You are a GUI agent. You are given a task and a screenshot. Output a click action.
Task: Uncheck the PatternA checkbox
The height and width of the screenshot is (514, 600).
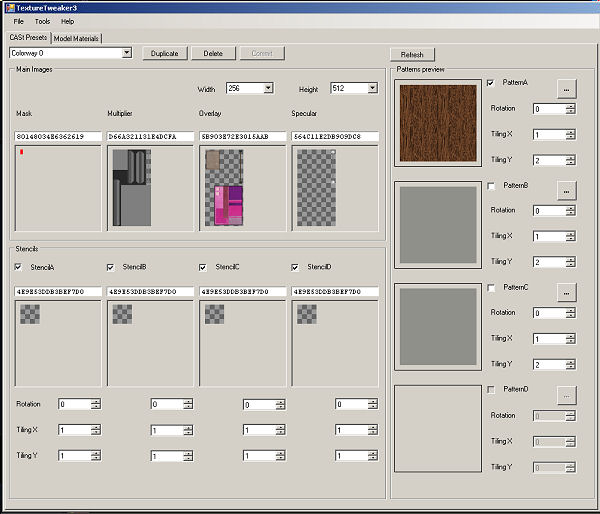[x=490, y=83]
